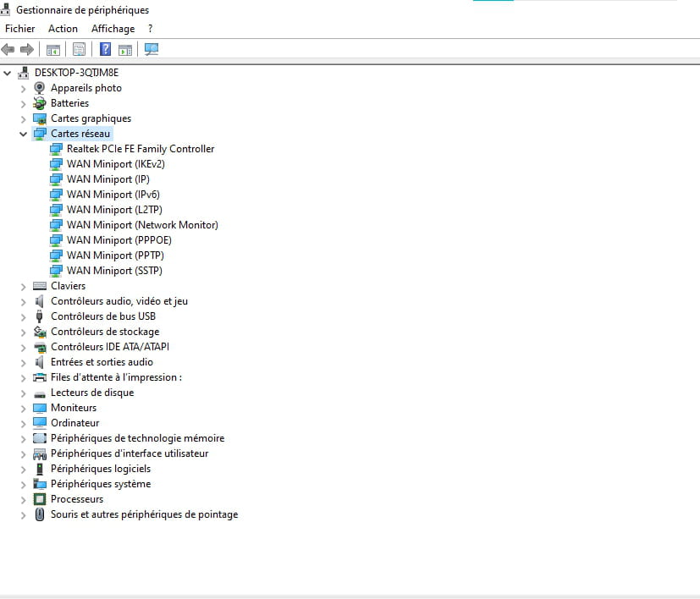This screenshot has width=700, height=599.
Task: Expand Entrées et sorties audio chevron
Action: coord(23,362)
